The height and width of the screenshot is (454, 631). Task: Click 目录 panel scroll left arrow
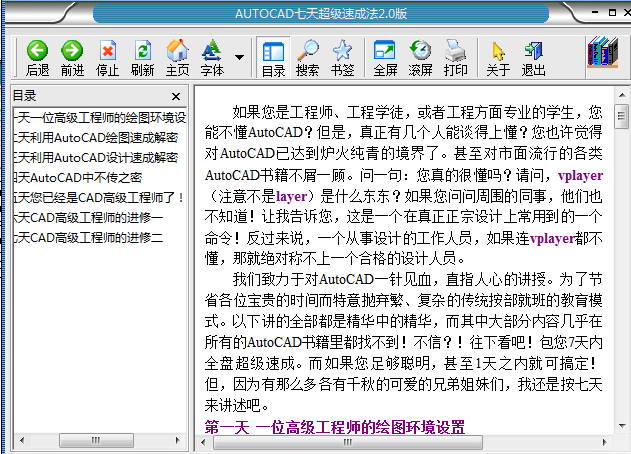(x=22, y=440)
